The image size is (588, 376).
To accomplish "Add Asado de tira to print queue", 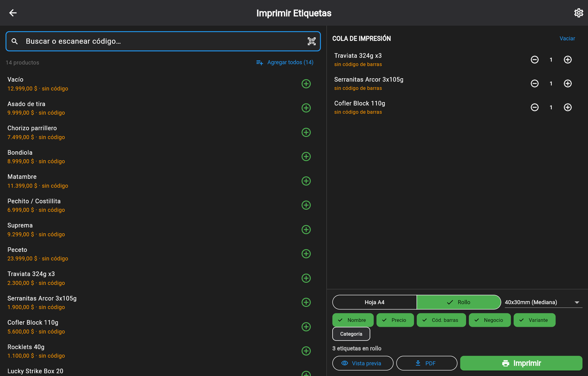I will tap(306, 108).
